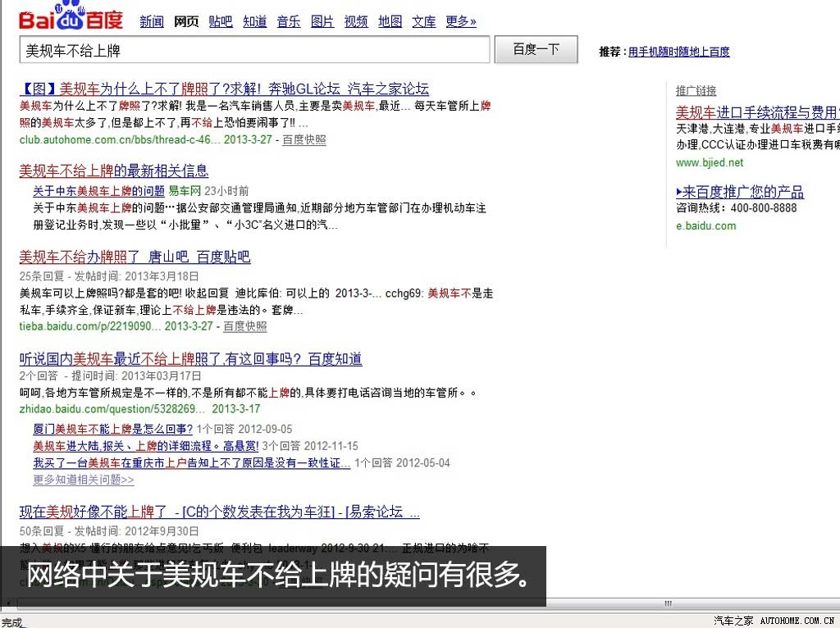
Task: Open news item 关于中东美规车上牌的问题
Action: click(99, 190)
